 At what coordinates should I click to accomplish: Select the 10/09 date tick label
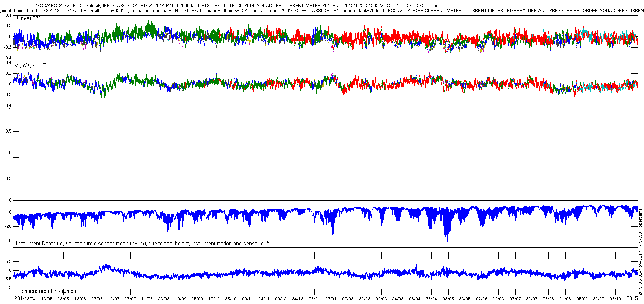point(180,299)
